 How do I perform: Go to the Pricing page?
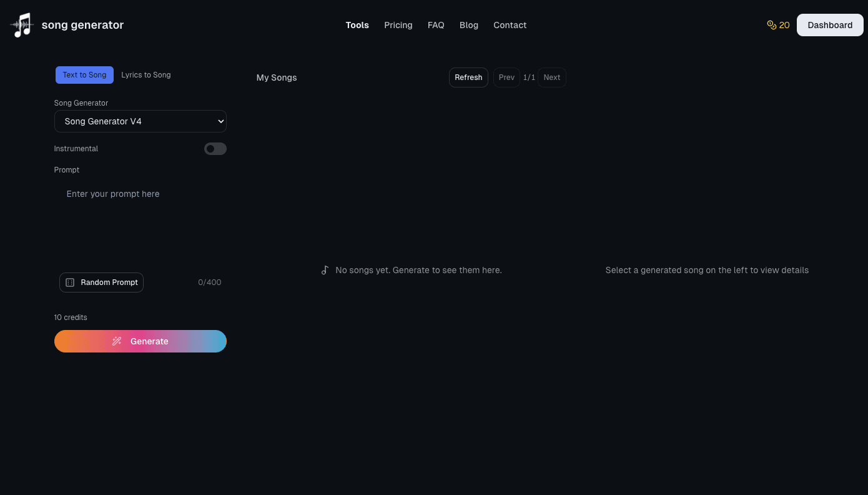pyautogui.click(x=398, y=25)
